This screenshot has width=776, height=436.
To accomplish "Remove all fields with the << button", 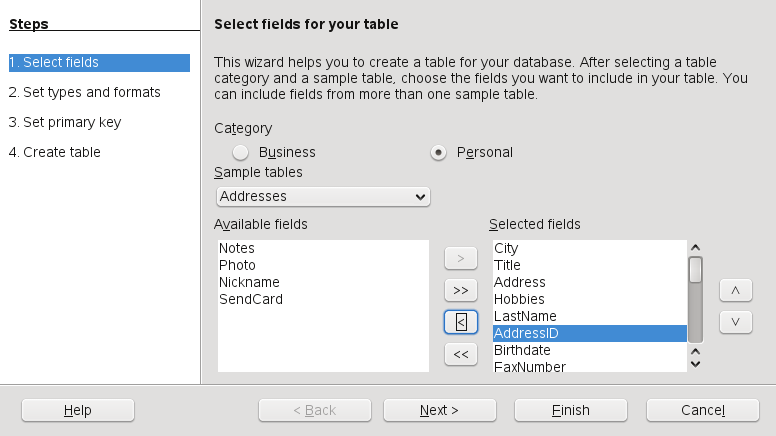I will (x=460, y=354).
